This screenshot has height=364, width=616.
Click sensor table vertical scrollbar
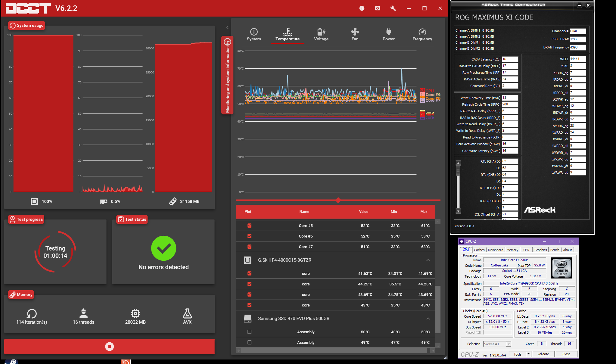point(438,310)
